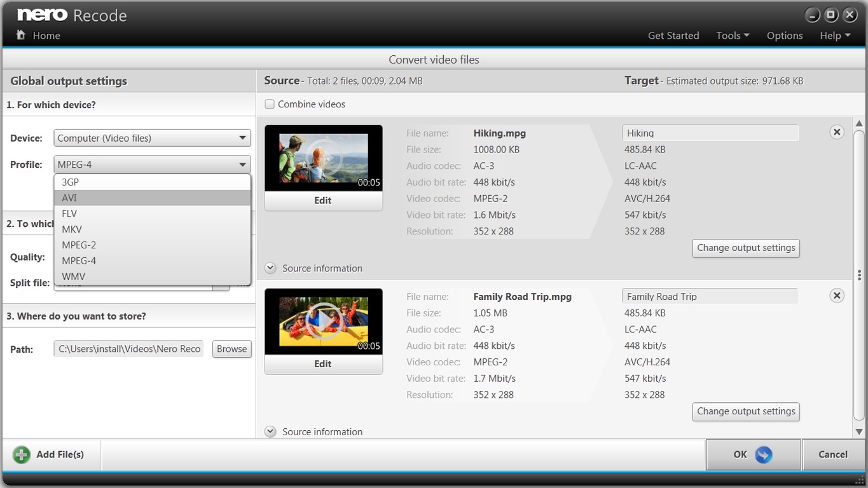Click the Split file dropdown arrow
Image resolution: width=868 pixels, height=488 pixels.
221,287
